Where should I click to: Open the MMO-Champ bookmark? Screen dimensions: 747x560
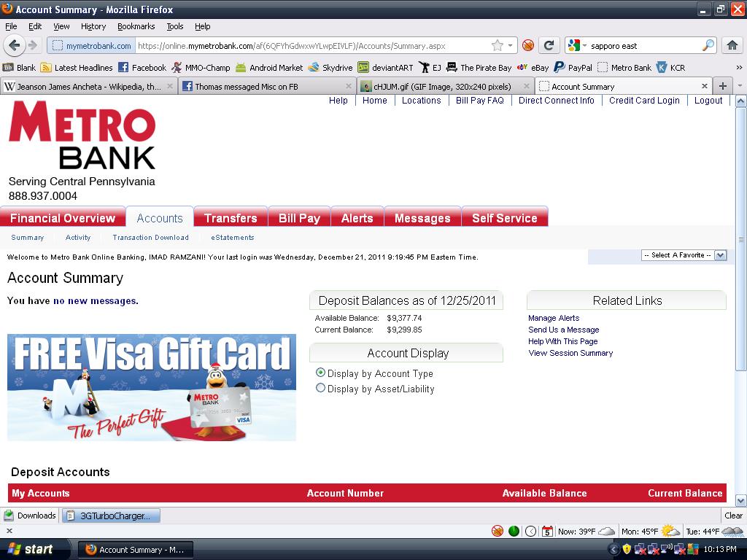201,68
